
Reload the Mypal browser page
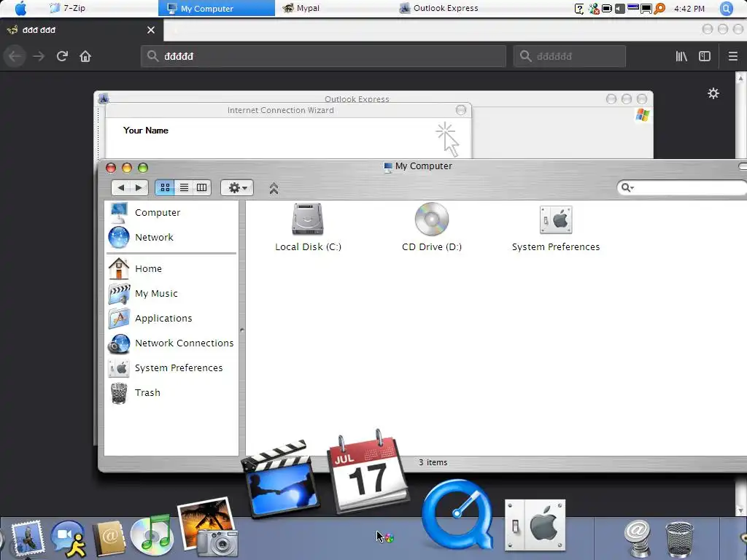pos(62,56)
